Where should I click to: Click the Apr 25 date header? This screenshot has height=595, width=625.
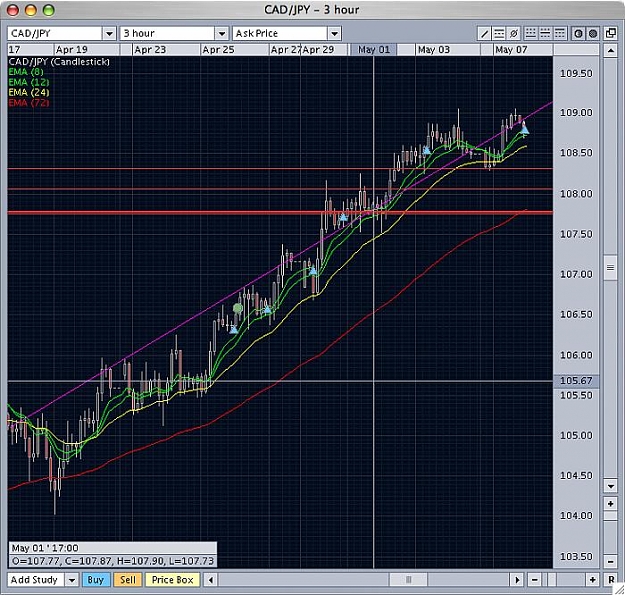(x=218, y=50)
